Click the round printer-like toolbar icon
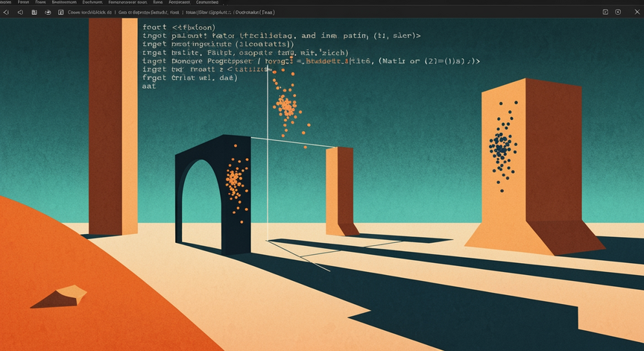Screen dimensions: 644x351 pos(48,13)
